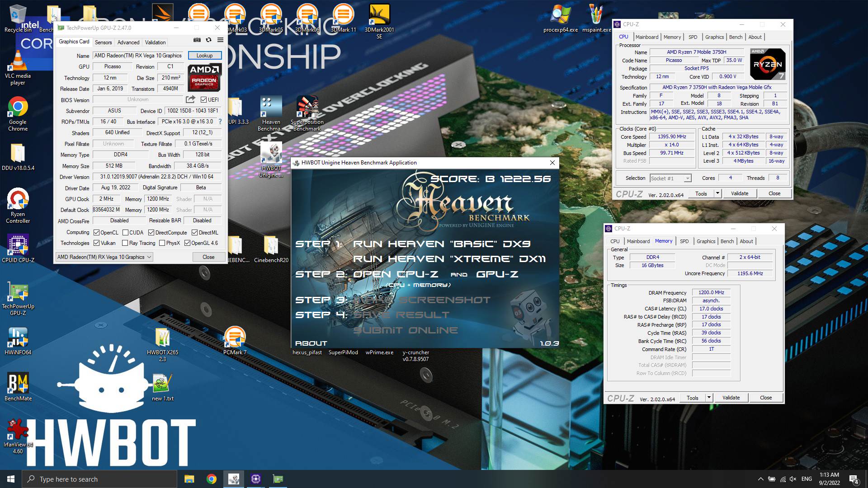Toggle the OpenGL 4.6 checkbox
Image resolution: width=868 pixels, height=488 pixels.
click(187, 243)
